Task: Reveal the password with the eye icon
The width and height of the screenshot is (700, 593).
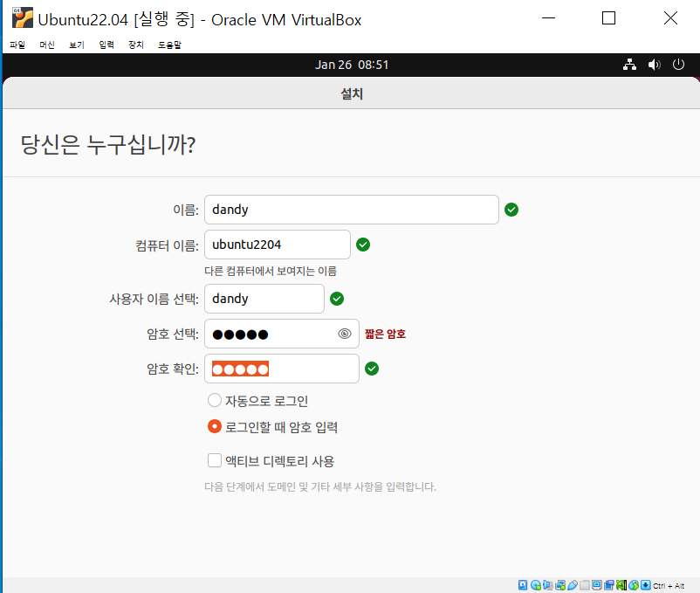Action: click(345, 334)
